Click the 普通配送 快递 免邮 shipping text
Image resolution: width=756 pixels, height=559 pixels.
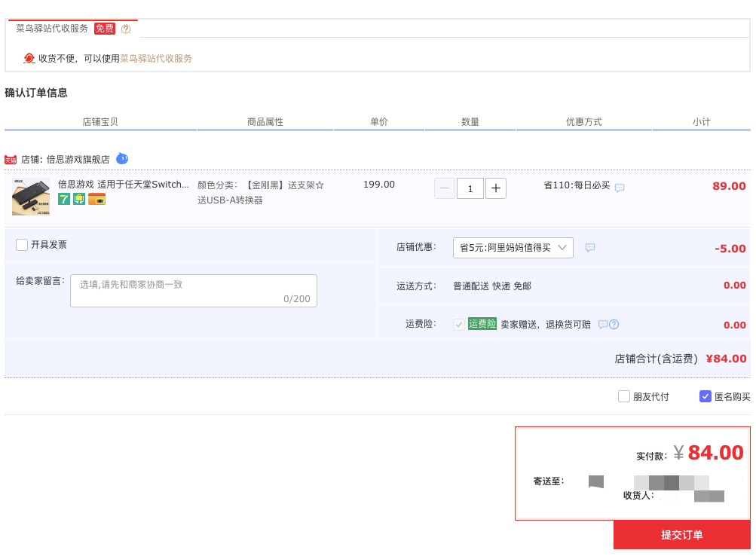pyautogui.click(x=492, y=286)
